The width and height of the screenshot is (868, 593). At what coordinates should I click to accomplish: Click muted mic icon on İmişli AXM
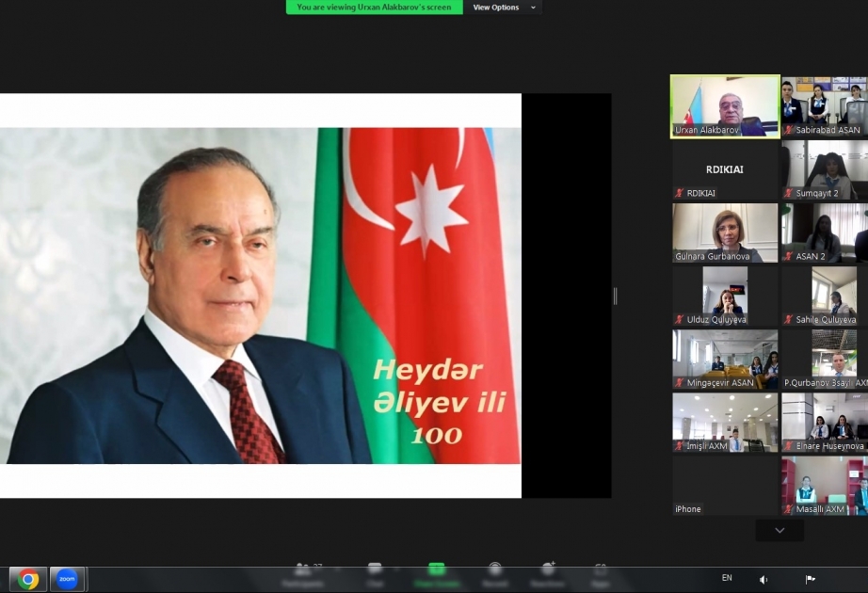tap(679, 446)
